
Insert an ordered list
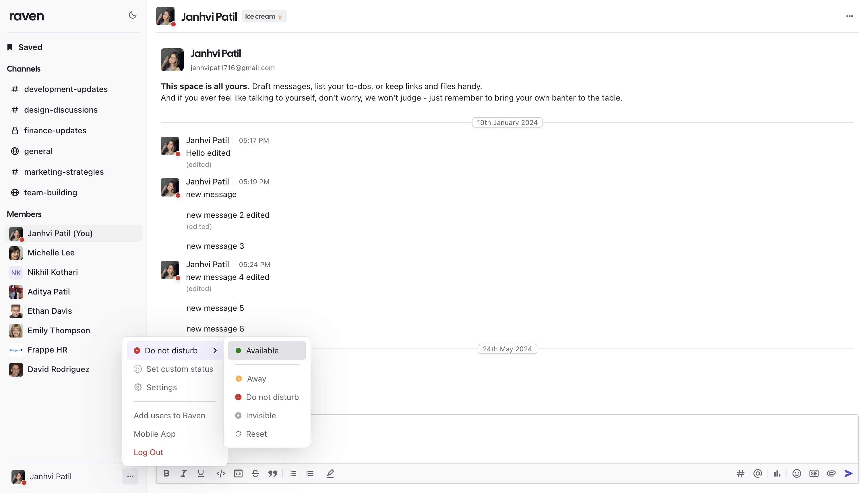click(292, 473)
